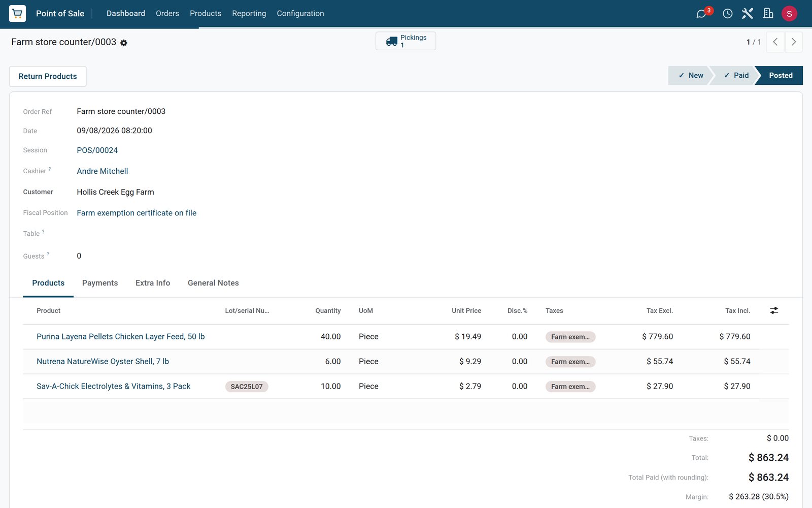Open the Products menu in top bar
812x508 pixels.
coord(206,14)
